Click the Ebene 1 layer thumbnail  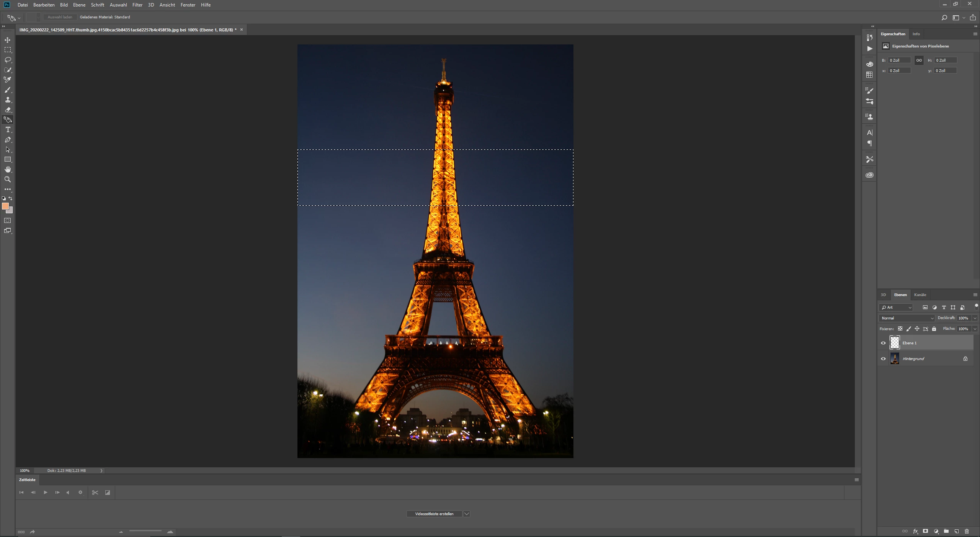[895, 343]
